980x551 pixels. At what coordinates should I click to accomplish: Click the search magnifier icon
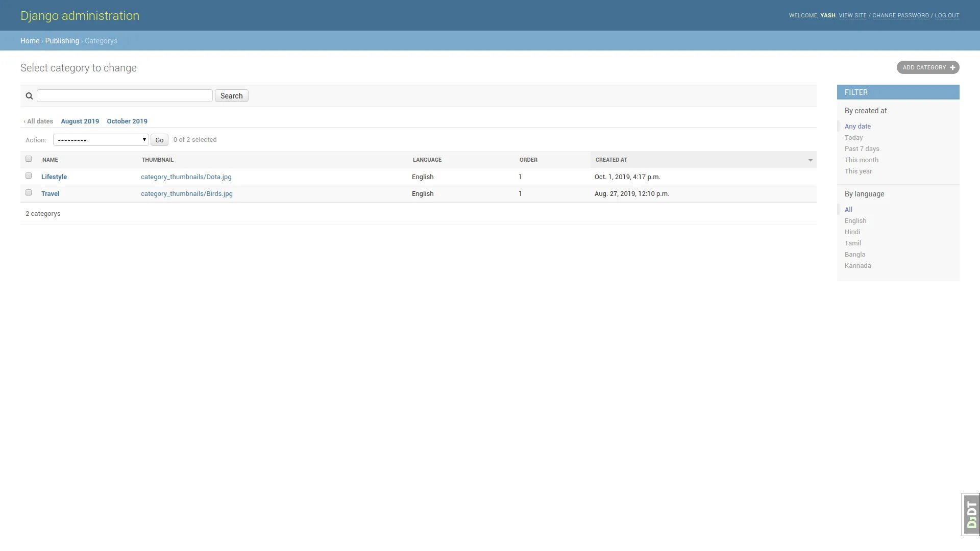29,95
